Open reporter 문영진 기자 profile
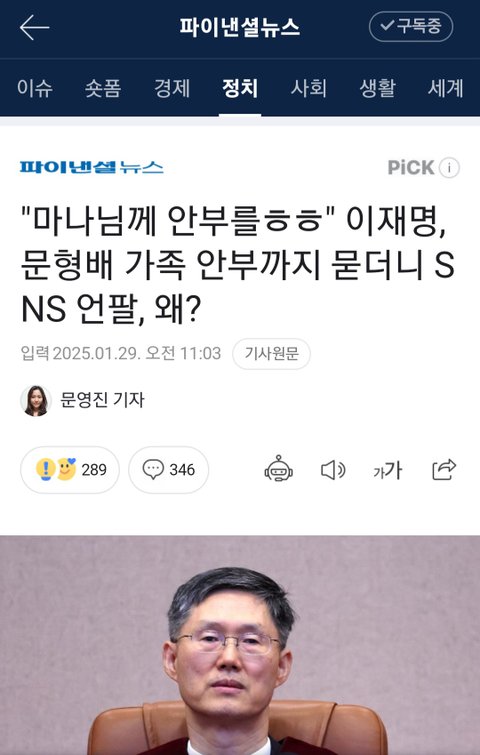 point(82,400)
